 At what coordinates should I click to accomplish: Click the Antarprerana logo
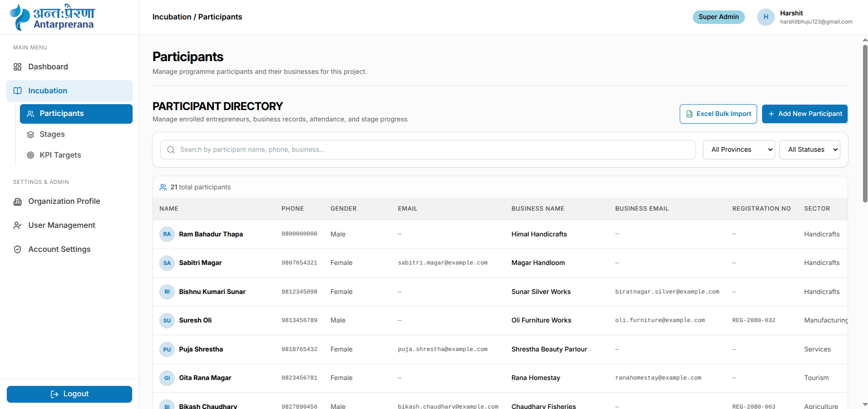coord(52,17)
